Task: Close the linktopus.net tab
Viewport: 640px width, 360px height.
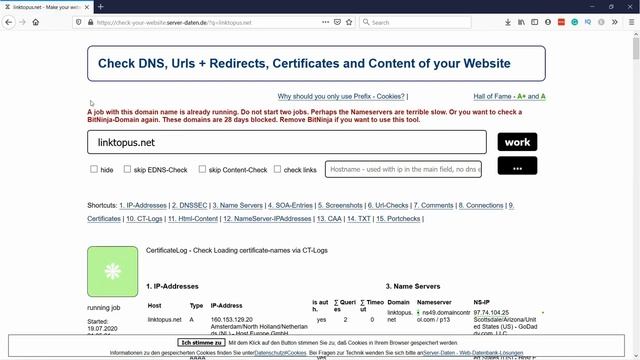Action: (x=87, y=7)
